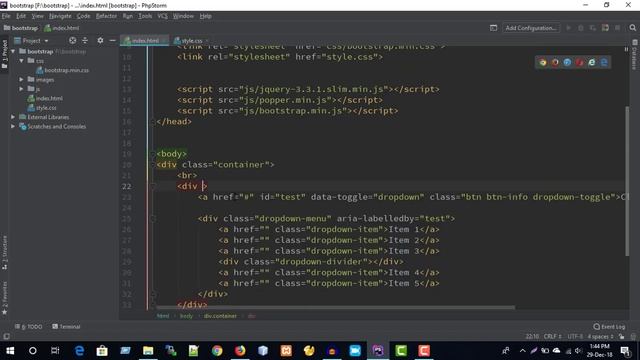Open Opera preview from editor browser icons
640x360 pixels.
579,62
